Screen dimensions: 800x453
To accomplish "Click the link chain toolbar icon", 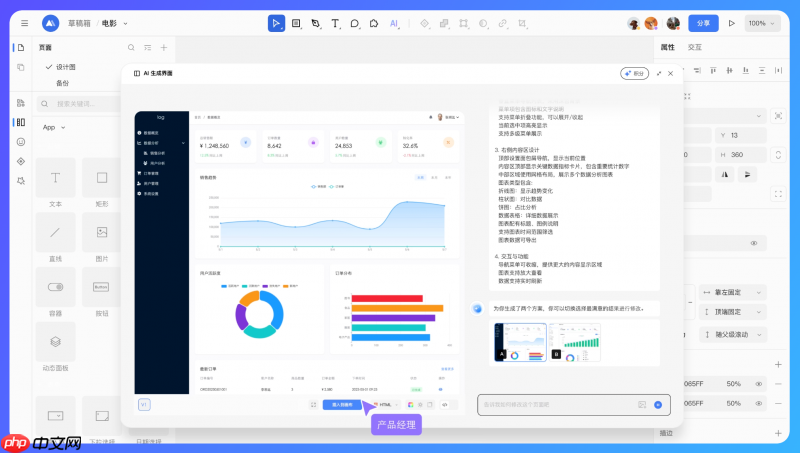I will coord(503,23).
